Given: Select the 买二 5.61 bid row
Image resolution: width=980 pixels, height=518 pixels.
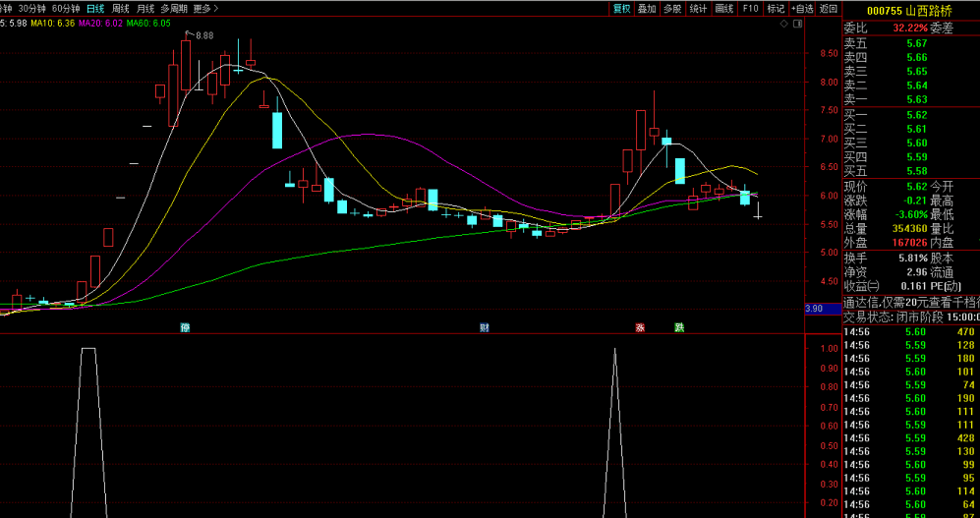Looking at the screenshot, I should coord(911,129).
